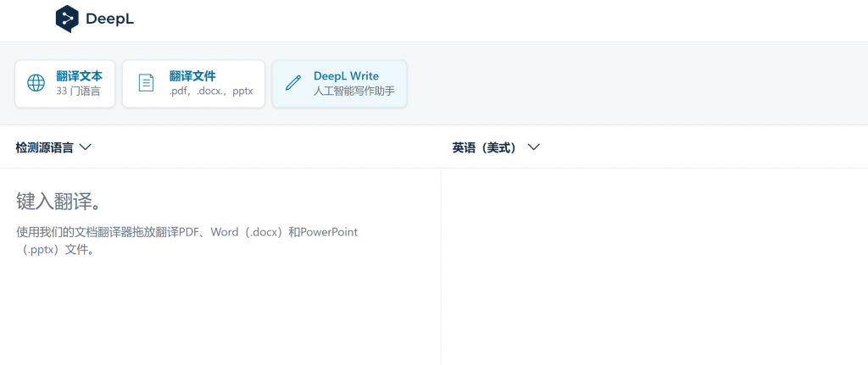868x365 pixels.
Task: Expand the chevron beside 英语（美式）
Action: click(534, 147)
